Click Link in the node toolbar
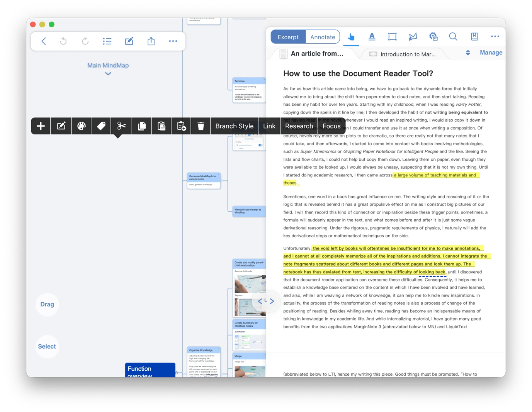 (269, 126)
